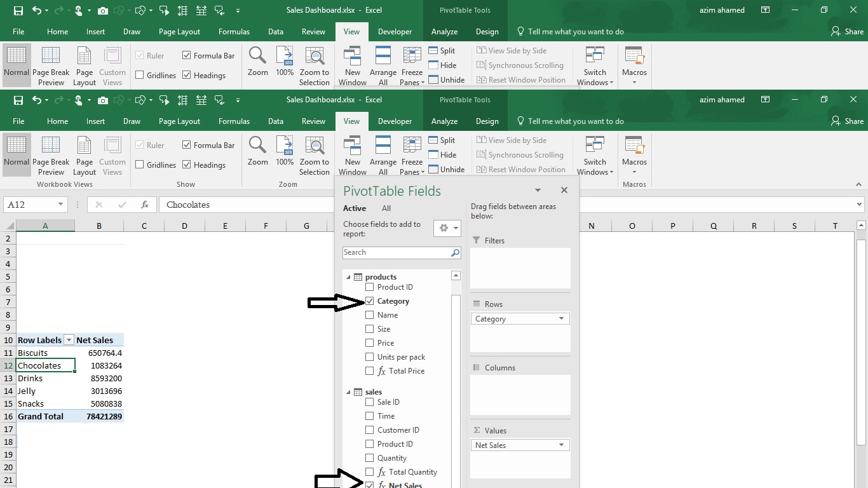Screen dimensions: 868x488
Task: Click the Camera icon in the lower quick access toolbar
Action: tap(103, 100)
